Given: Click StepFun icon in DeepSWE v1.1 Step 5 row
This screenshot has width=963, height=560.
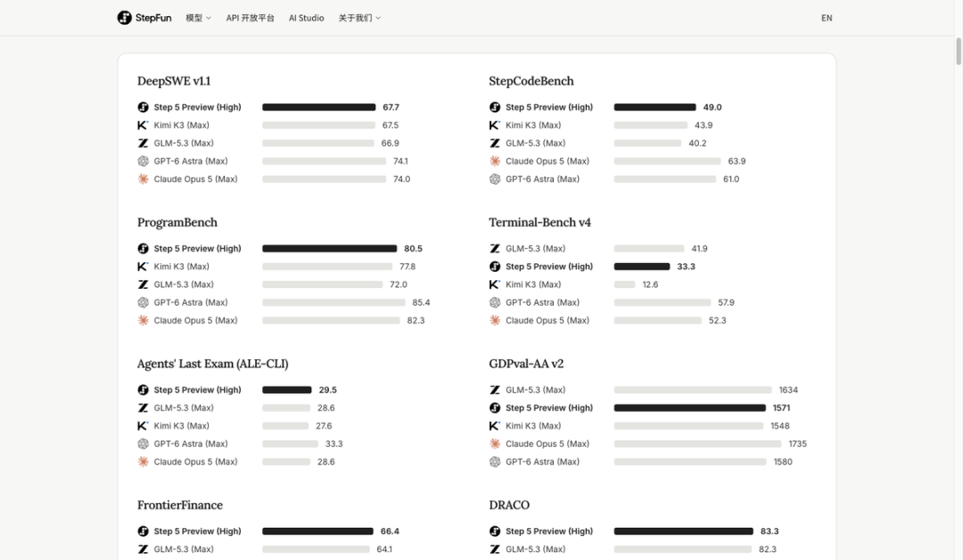Looking at the screenshot, I should coord(143,107).
